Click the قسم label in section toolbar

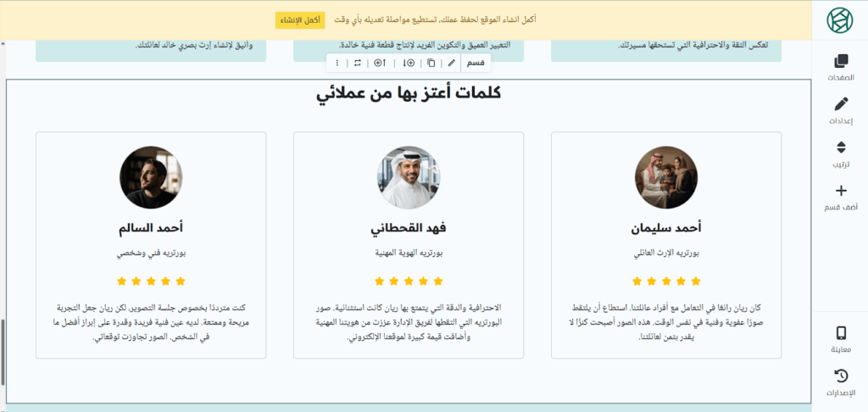(476, 64)
